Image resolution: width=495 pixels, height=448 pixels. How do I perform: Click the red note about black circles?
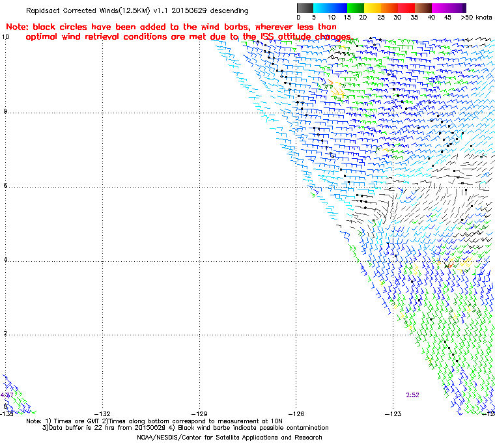[x=178, y=31]
